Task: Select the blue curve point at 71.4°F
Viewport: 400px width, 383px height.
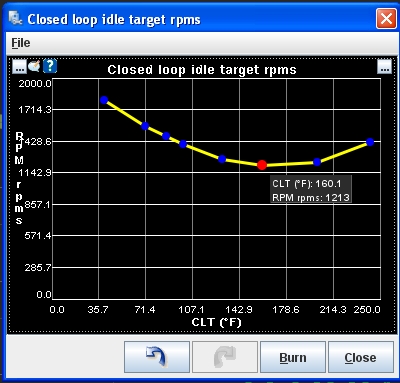Action: tap(145, 126)
